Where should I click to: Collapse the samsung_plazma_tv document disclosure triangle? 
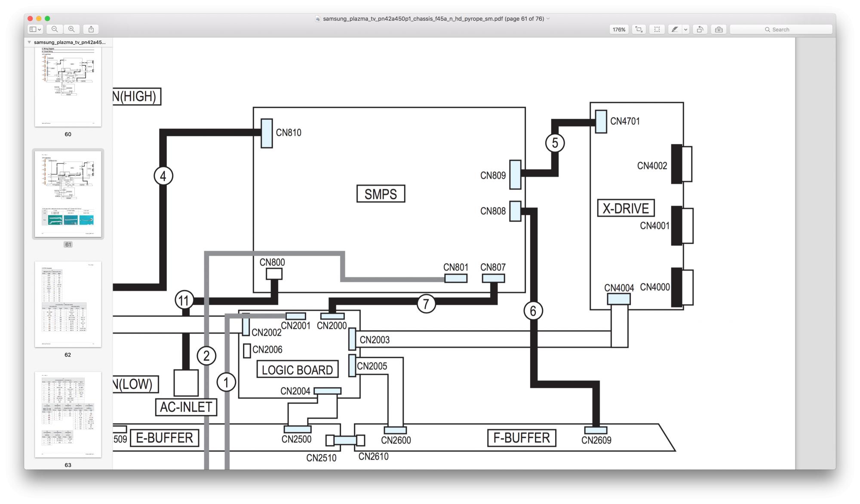coord(29,42)
